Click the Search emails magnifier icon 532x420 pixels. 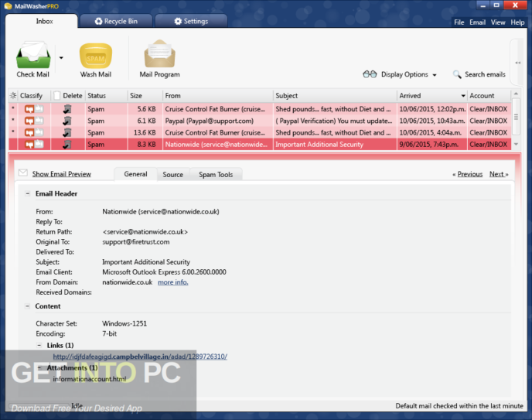pos(457,74)
